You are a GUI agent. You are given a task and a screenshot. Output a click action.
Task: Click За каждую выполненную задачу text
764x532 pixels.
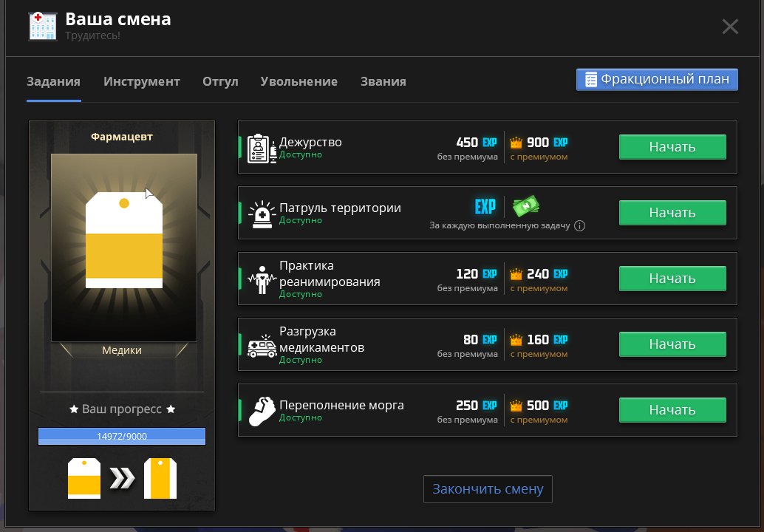pyautogui.click(x=499, y=225)
